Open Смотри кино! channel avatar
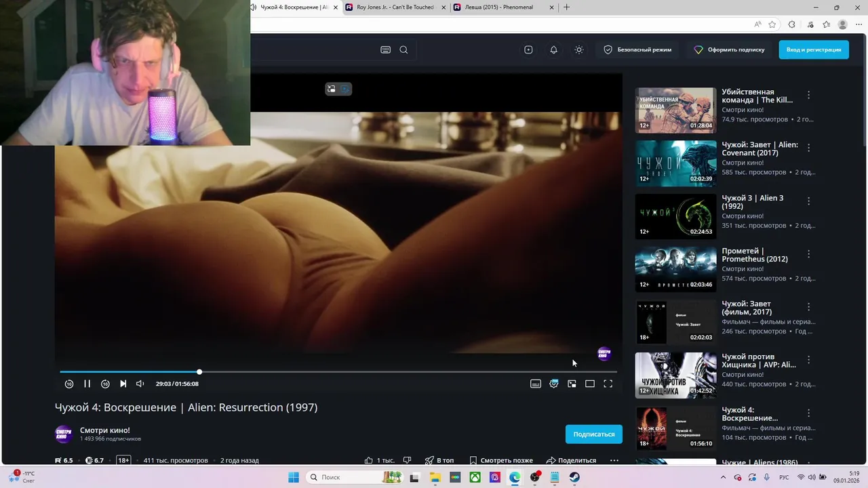This screenshot has height=488, width=868. pyautogui.click(x=64, y=434)
